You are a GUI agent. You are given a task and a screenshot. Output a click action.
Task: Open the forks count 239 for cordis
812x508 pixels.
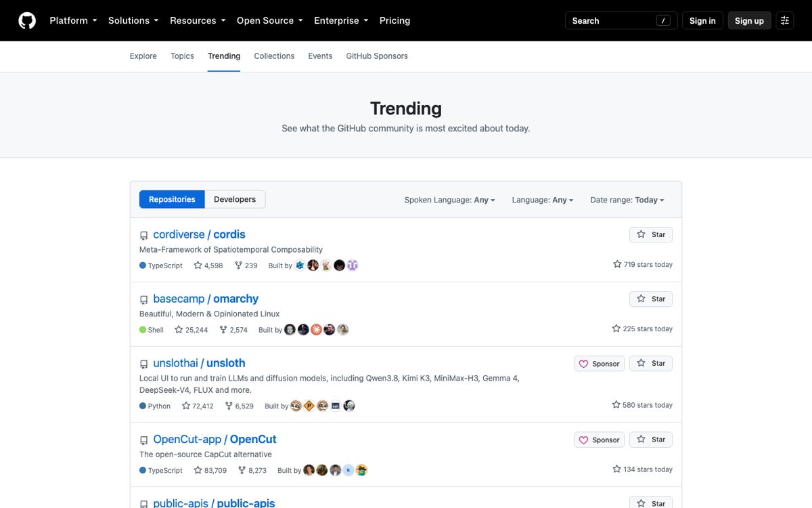pos(246,266)
